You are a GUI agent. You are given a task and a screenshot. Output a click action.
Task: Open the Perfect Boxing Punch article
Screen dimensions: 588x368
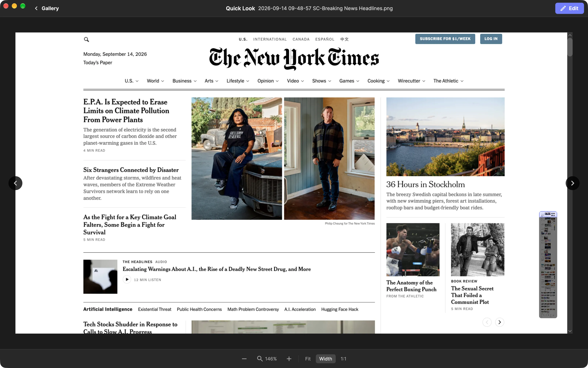[411, 286]
